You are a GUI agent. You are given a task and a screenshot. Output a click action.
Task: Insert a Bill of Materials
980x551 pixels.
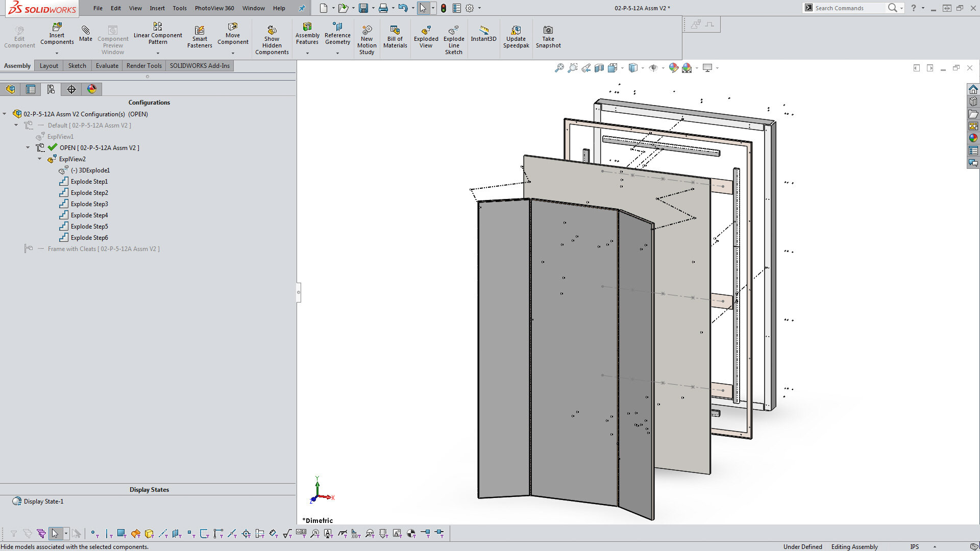pyautogui.click(x=395, y=37)
